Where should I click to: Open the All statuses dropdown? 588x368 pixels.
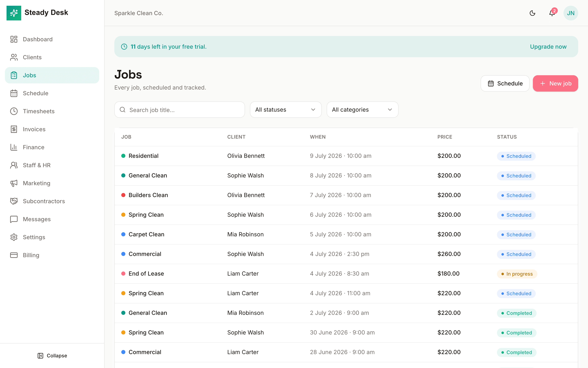285,110
